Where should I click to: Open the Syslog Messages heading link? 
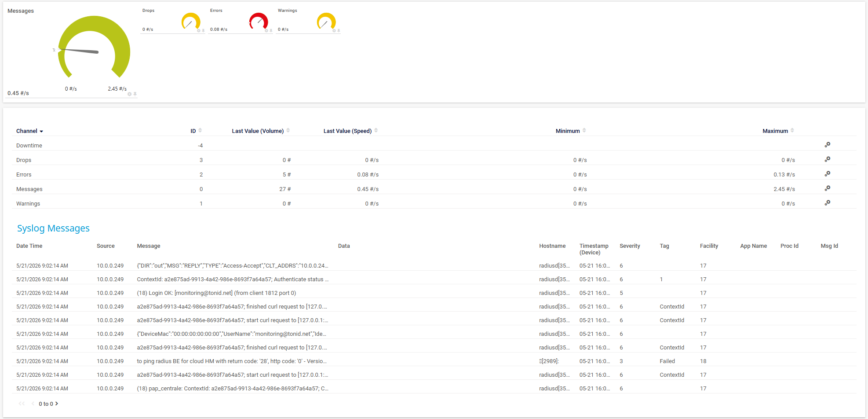click(x=53, y=228)
